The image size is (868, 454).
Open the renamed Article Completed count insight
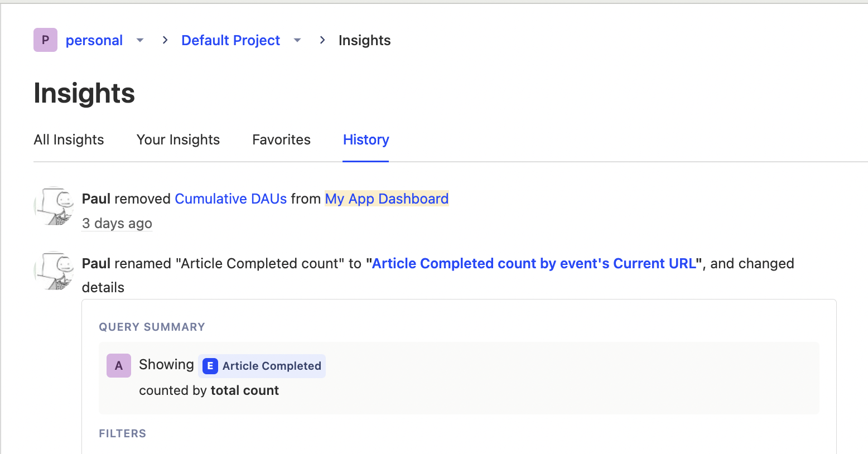(x=533, y=263)
